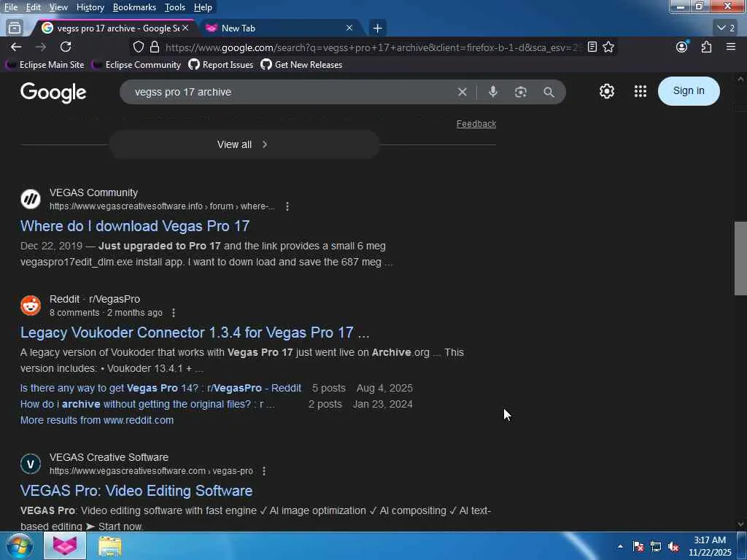This screenshot has width=747, height=560.
Task: Open Firefox account icon
Action: pos(682,47)
